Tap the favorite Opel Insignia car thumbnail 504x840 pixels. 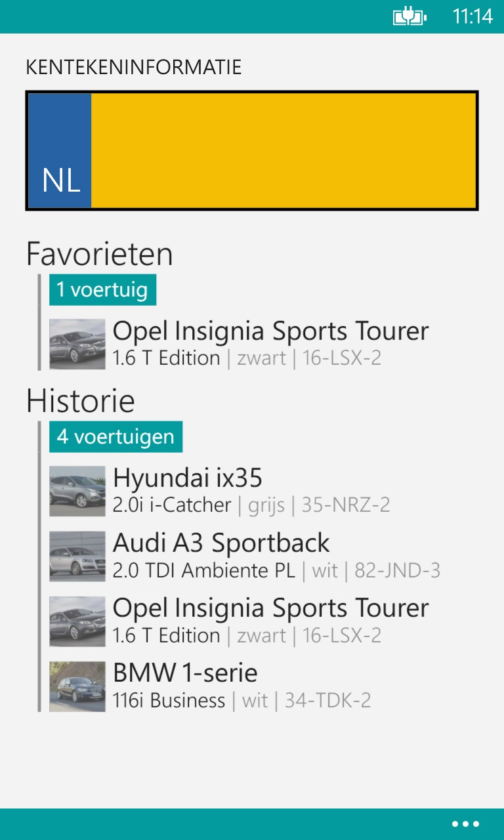pyautogui.click(x=77, y=344)
